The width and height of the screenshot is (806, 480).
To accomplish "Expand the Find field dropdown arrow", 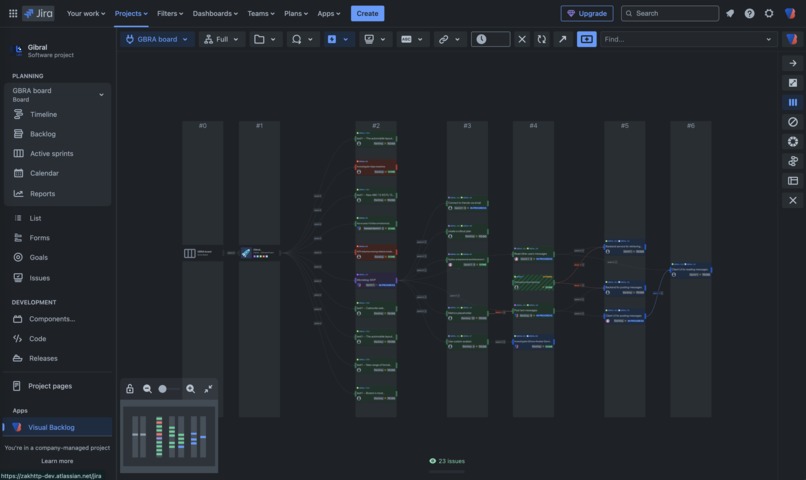I will tap(768, 39).
